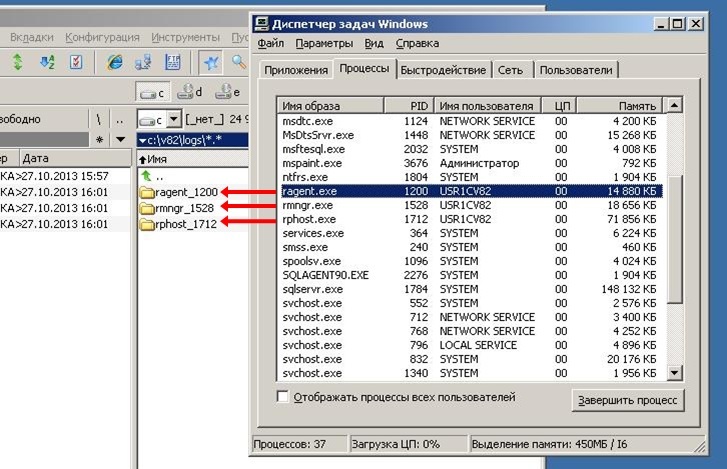Sort by Дата column in left panel
The width and height of the screenshot is (727, 469).
click(75, 158)
